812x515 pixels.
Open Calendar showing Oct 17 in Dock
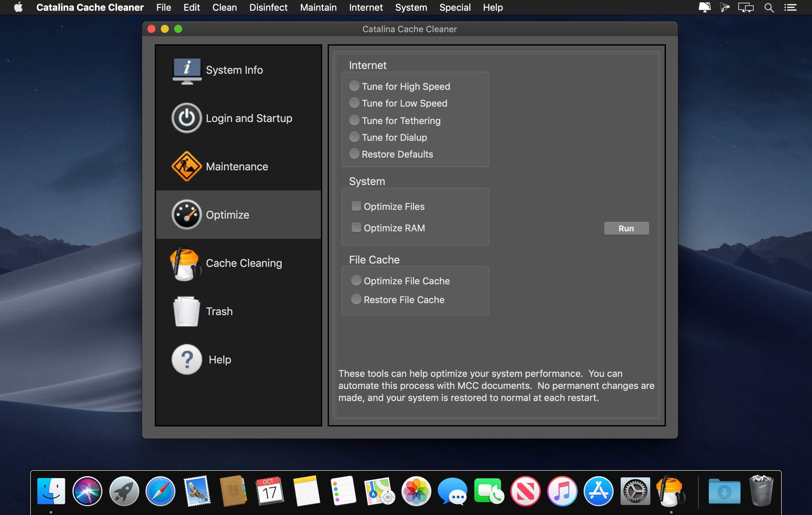click(270, 491)
